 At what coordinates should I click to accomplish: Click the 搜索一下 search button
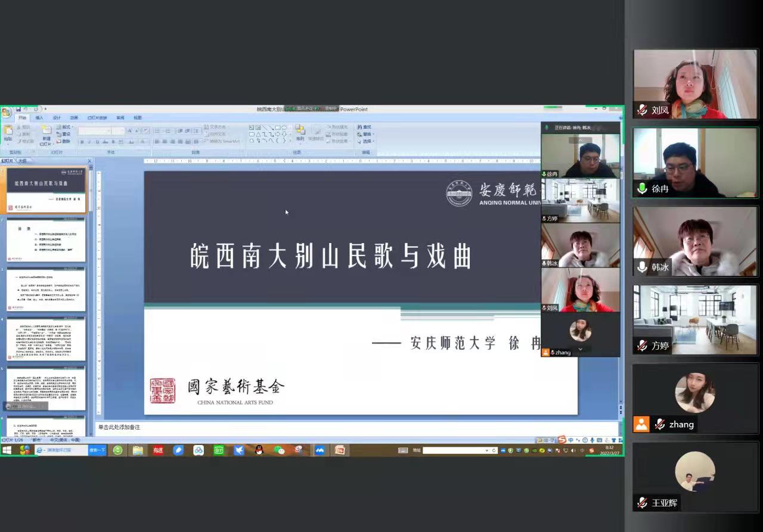[97, 450]
